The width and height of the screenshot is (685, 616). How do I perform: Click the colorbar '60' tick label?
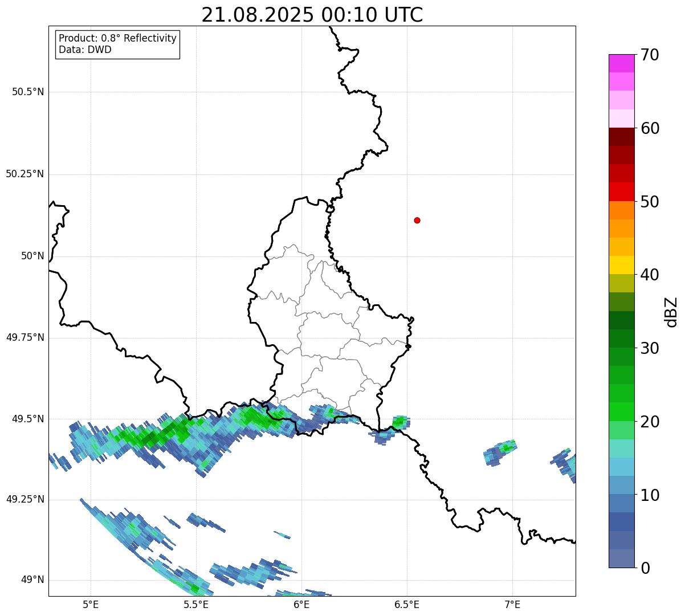click(x=650, y=128)
